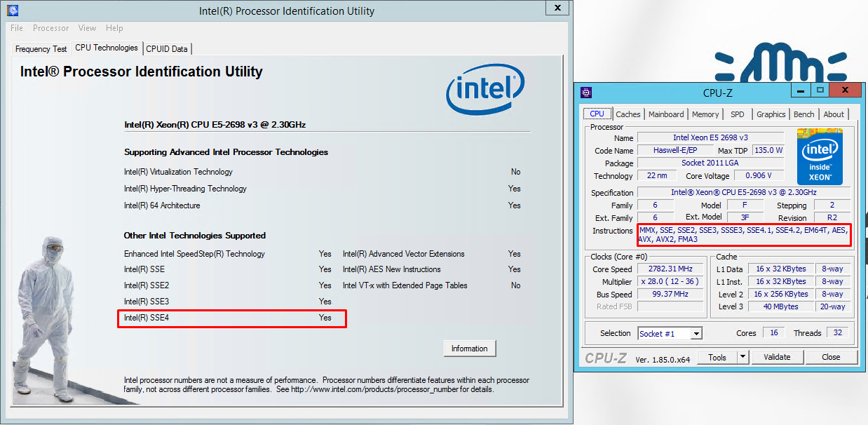Click the Close button in CPU-Z's bottom bar

[831, 357]
